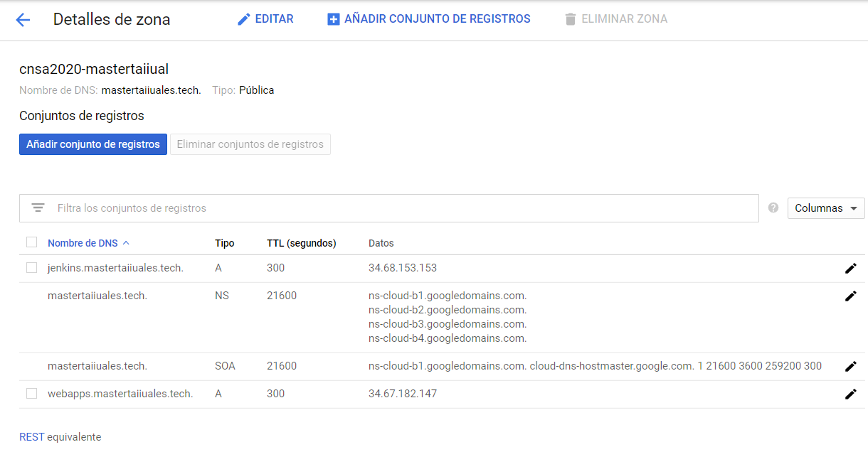Check the checkbox for jenkins.mastertaiiuales.tech row
This screenshot has width=868, height=452.
point(31,268)
